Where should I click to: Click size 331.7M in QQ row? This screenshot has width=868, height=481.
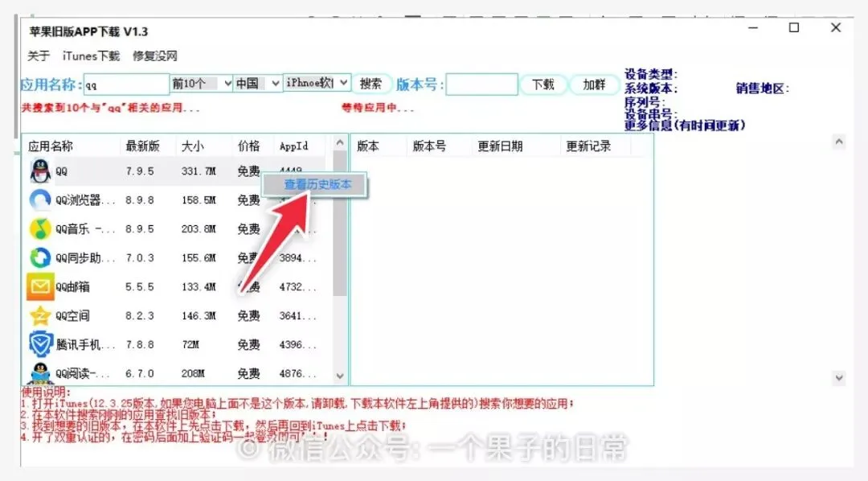199,171
